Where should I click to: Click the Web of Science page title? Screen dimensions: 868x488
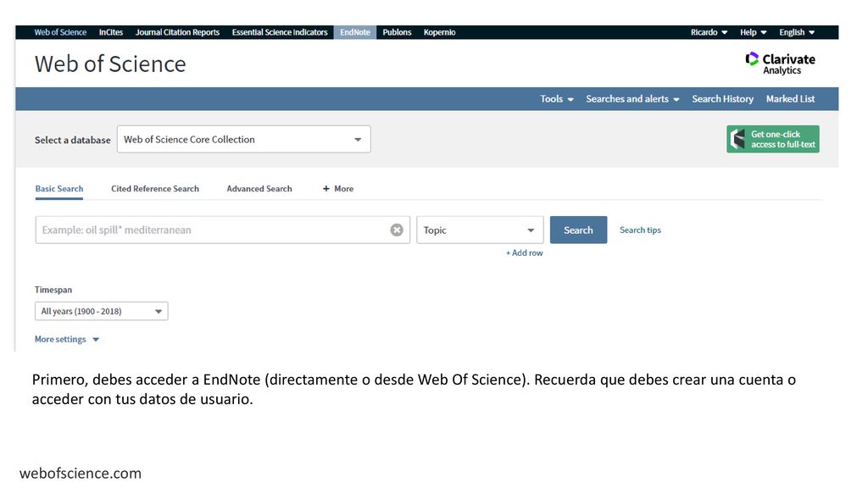[x=110, y=64]
